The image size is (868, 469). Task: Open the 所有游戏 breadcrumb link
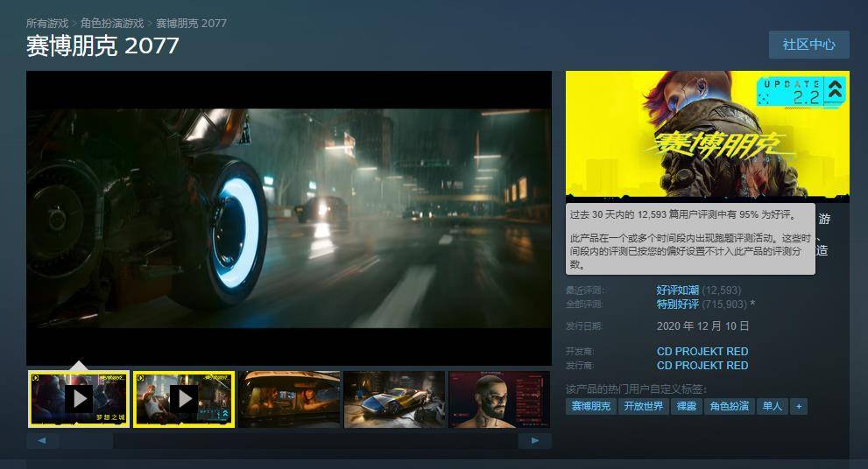47,24
